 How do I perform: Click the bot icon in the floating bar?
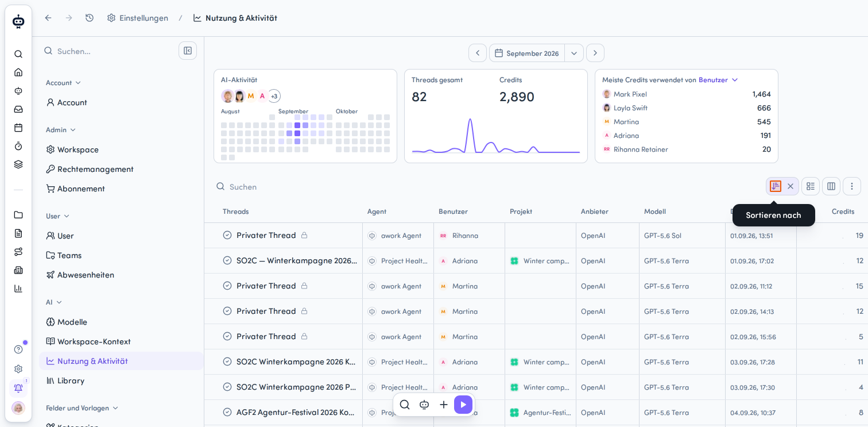(424, 405)
